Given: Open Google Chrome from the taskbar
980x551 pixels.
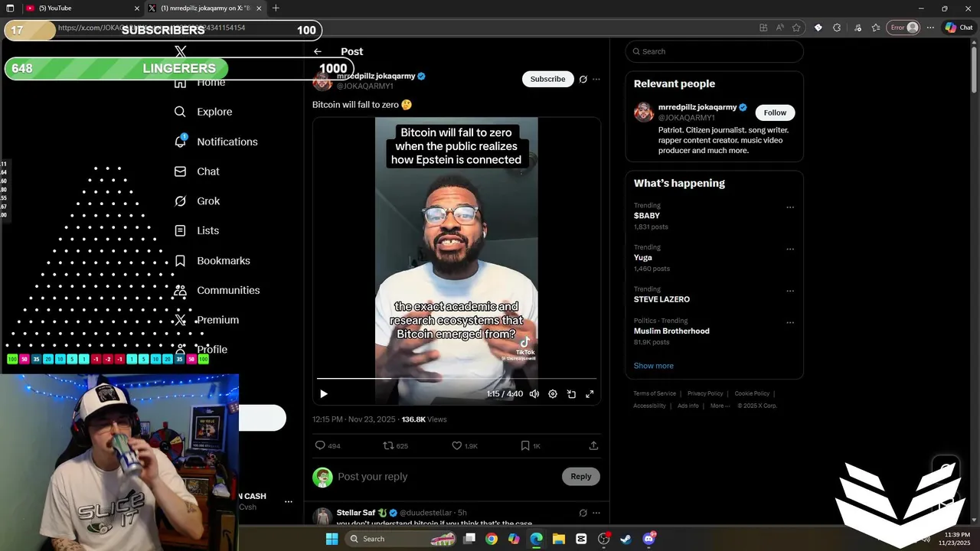Looking at the screenshot, I should pyautogui.click(x=492, y=539).
